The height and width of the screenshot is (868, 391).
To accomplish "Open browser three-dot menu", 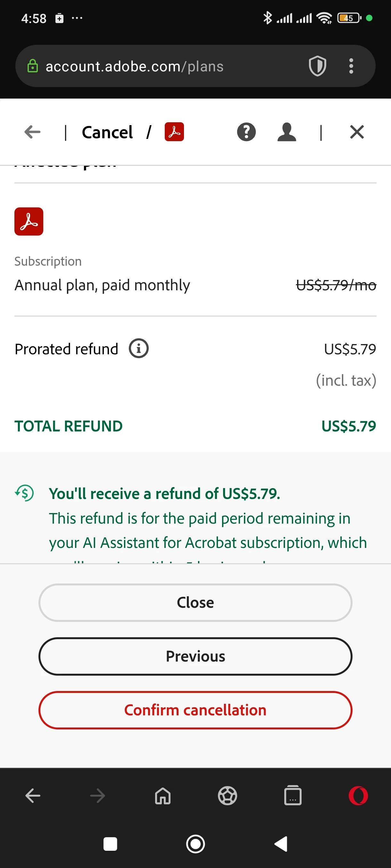I will (351, 66).
